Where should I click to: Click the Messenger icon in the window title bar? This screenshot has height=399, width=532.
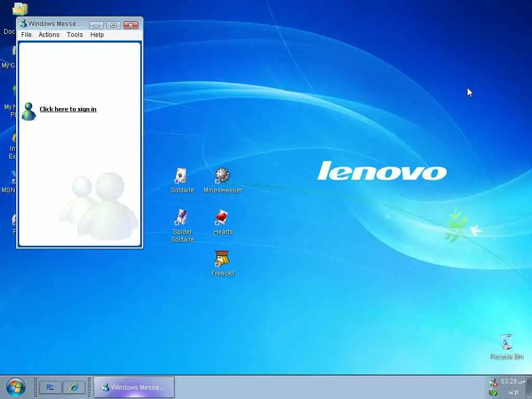click(x=23, y=23)
